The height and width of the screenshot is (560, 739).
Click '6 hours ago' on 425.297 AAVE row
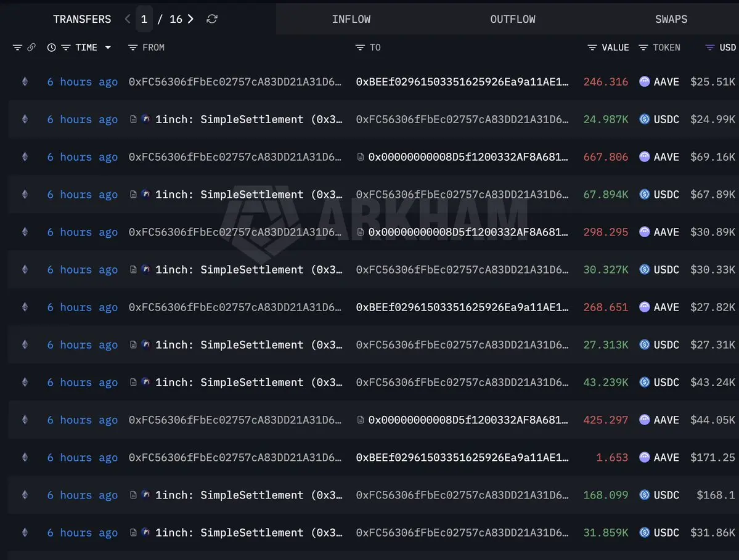point(83,420)
